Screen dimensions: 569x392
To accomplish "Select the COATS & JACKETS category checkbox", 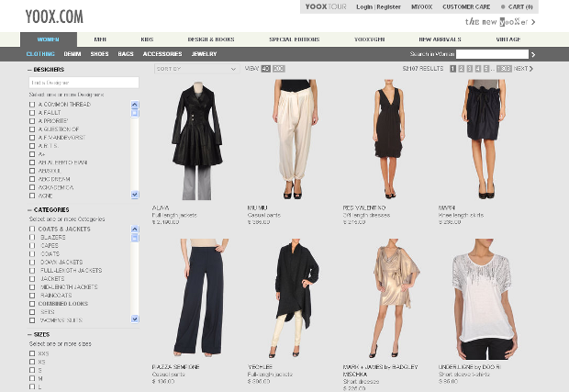I will [32, 229].
